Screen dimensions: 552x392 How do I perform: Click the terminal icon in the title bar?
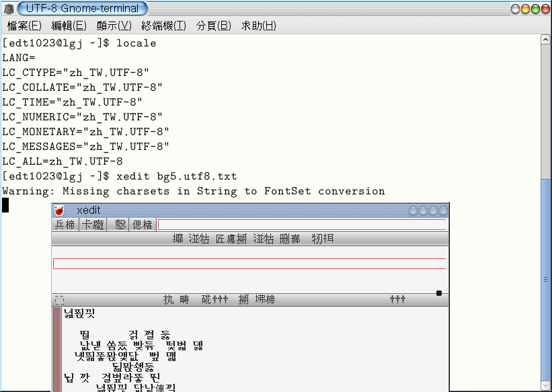8,9
